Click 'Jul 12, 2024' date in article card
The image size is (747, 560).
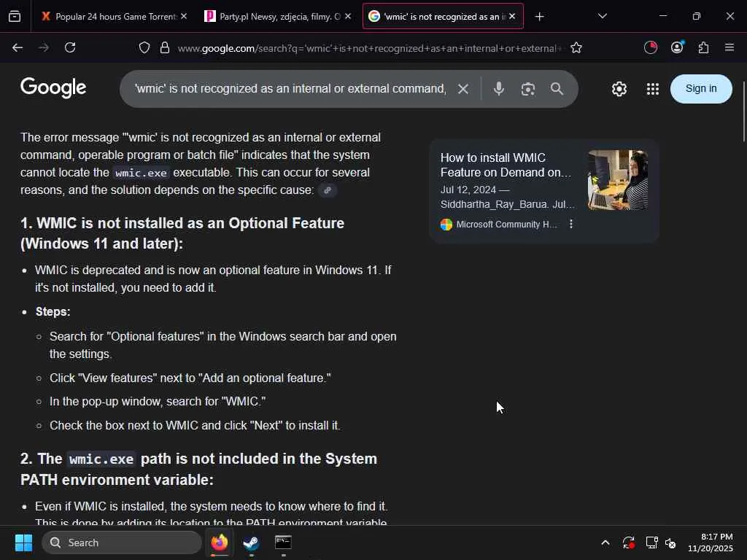pyautogui.click(x=468, y=190)
